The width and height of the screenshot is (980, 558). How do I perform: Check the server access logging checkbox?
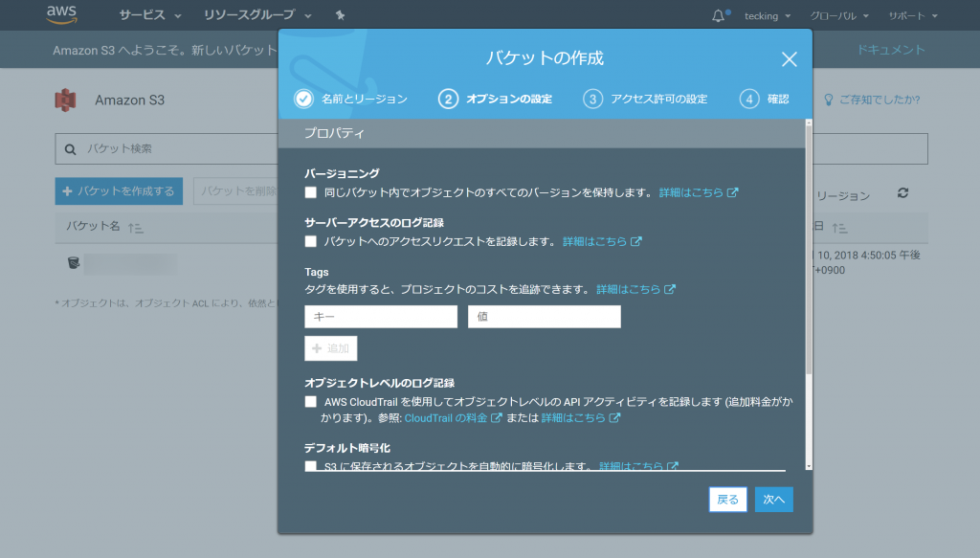pyautogui.click(x=311, y=241)
